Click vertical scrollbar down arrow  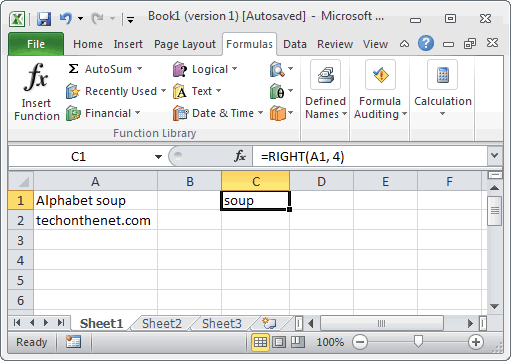click(495, 306)
